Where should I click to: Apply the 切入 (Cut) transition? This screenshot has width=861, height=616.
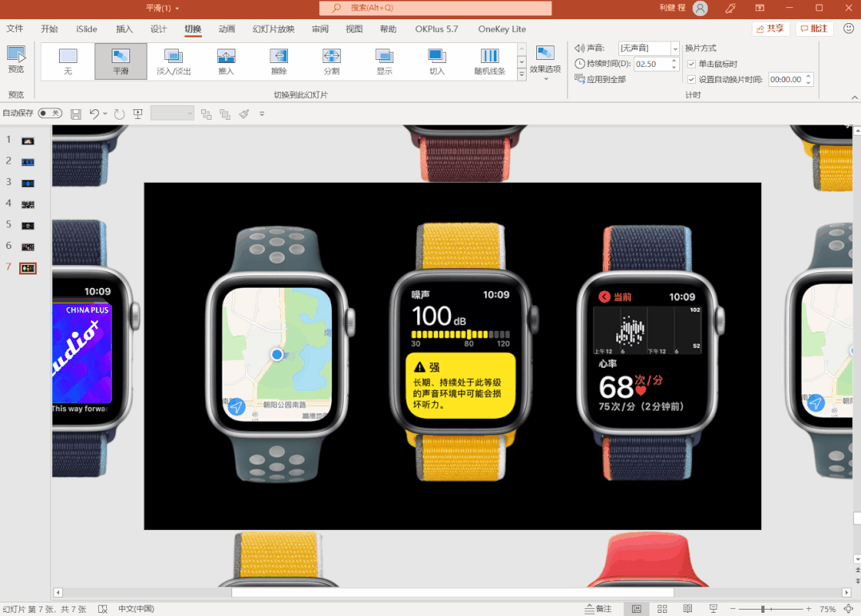(437, 61)
